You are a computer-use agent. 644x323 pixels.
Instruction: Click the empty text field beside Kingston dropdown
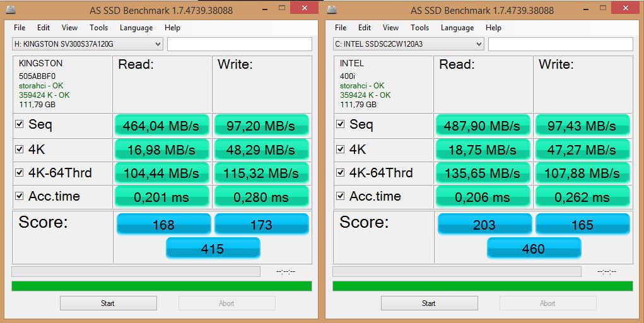(240, 44)
